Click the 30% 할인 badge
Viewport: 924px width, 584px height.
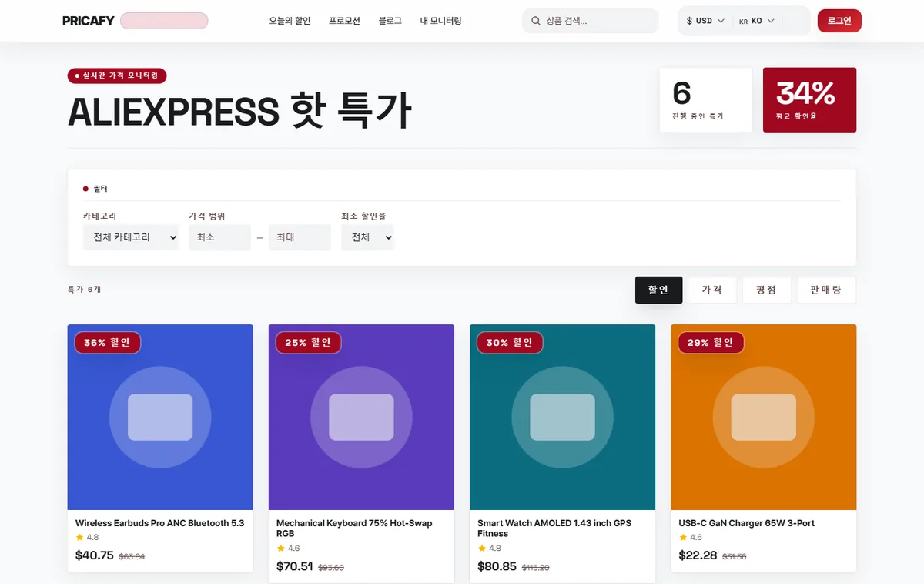pos(510,343)
